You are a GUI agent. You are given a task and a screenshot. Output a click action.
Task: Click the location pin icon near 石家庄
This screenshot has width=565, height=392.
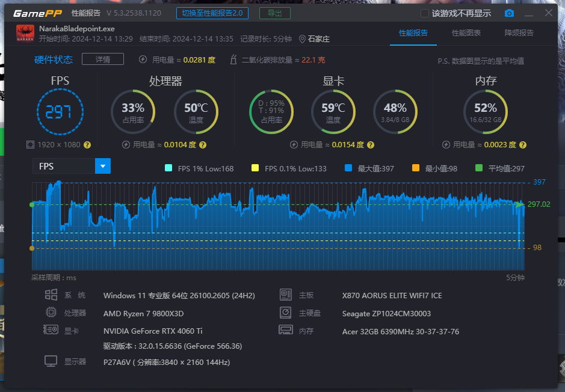coord(302,39)
